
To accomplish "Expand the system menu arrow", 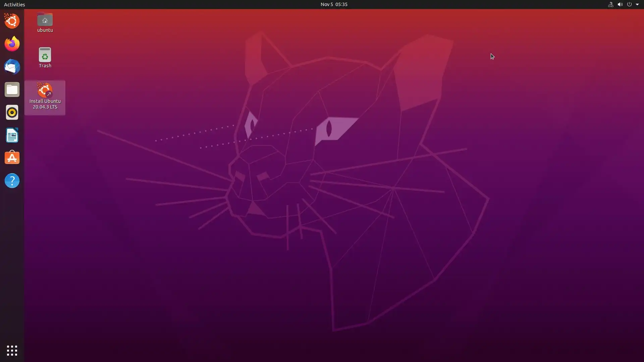I will click(x=637, y=4).
